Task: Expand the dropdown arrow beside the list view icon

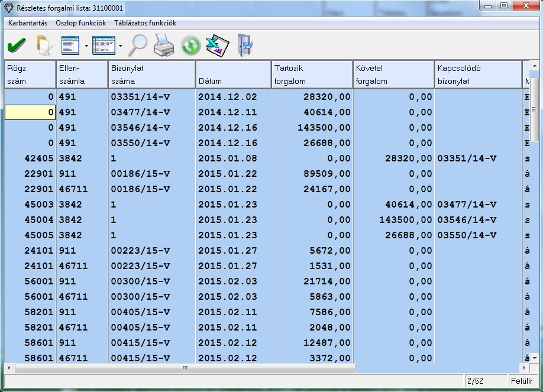Action: coord(86,46)
